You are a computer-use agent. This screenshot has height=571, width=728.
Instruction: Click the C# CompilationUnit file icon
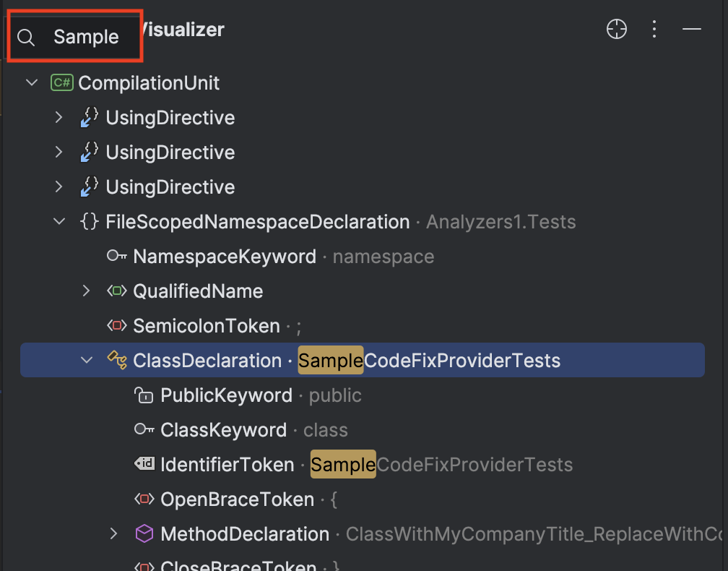tap(61, 83)
